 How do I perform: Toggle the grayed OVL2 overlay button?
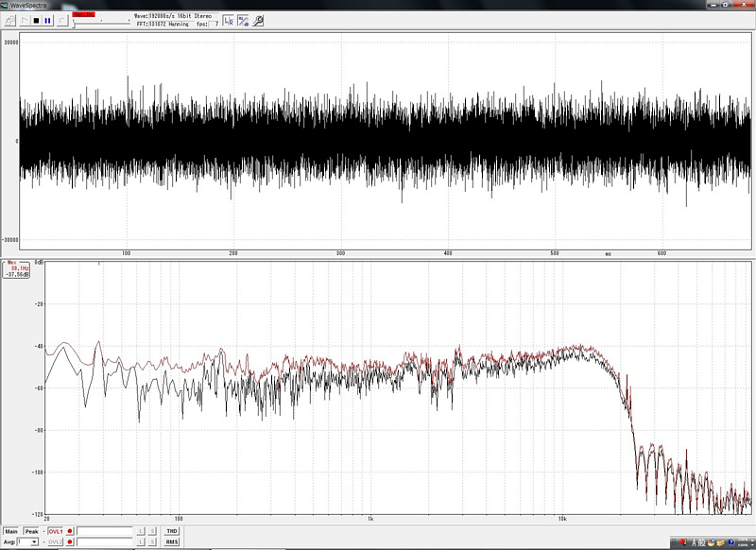pyautogui.click(x=56, y=541)
